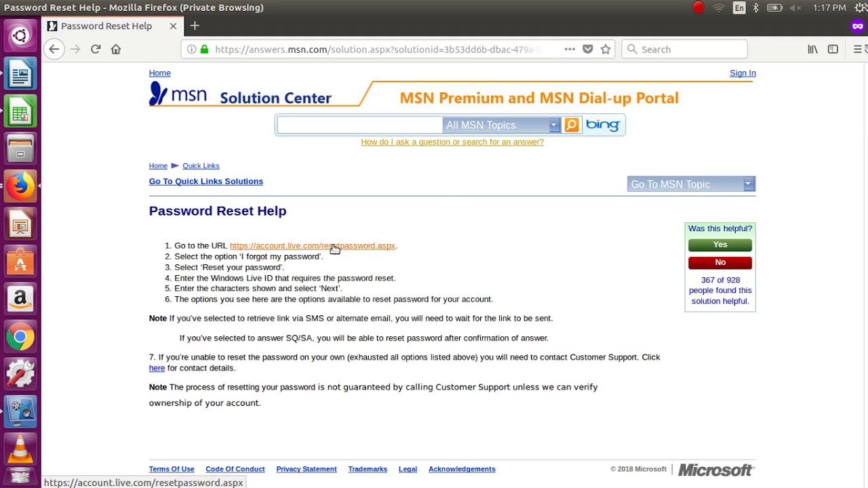The width and height of the screenshot is (868, 488).
Task: Launch LibreOffice Writer from dock
Action: (20, 74)
